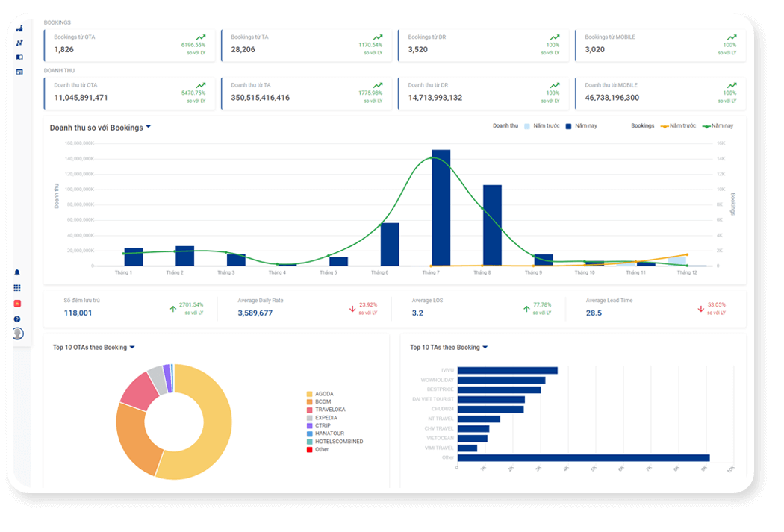
Task: Click the 'Doanh thu từ MOBILE' card
Action: tap(660, 93)
